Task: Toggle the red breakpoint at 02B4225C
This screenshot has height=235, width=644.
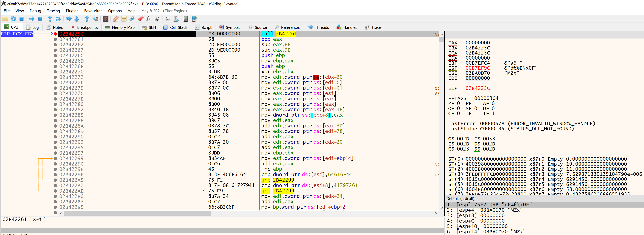Action: coord(55,34)
